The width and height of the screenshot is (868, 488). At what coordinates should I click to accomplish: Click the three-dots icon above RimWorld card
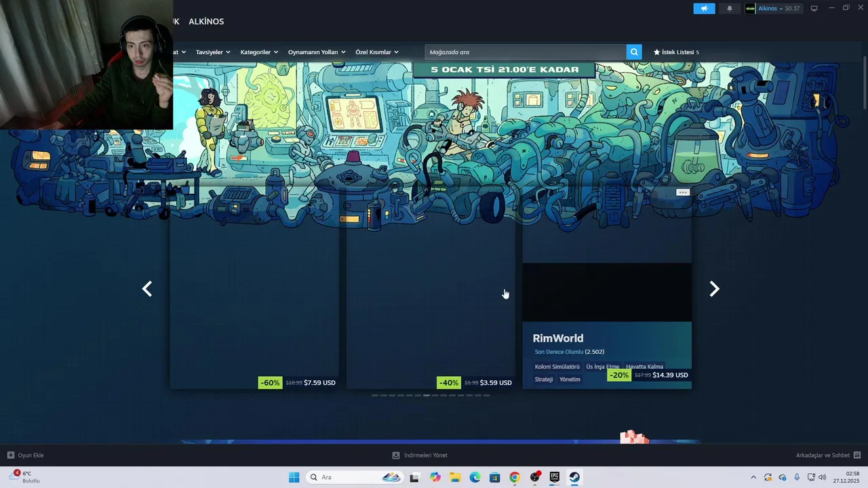[683, 192]
